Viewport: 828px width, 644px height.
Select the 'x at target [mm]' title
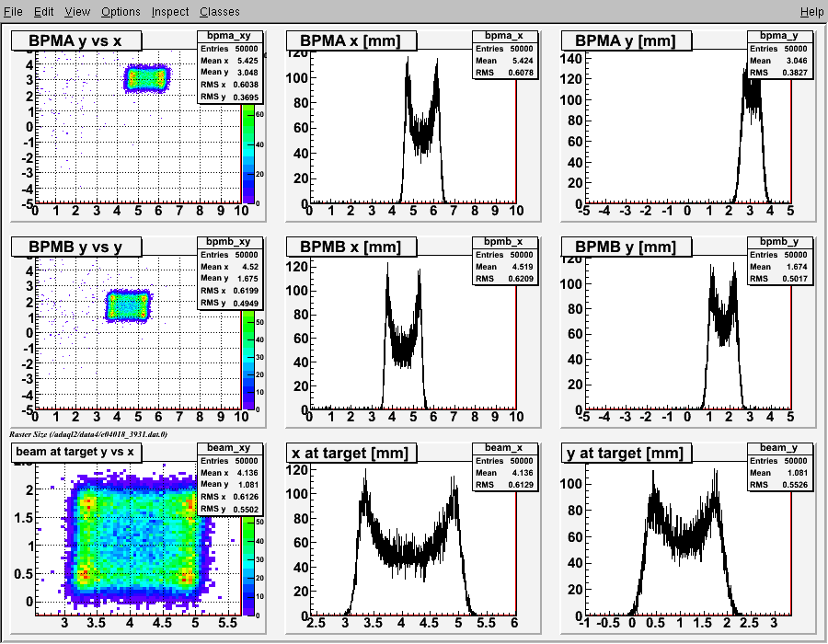tap(351, 453)
